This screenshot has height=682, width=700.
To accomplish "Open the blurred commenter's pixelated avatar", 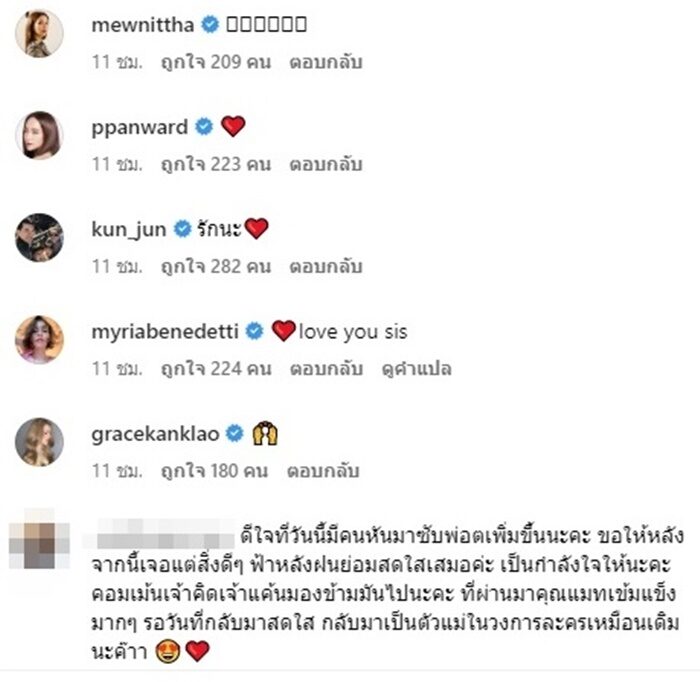I will pyautogui.click(x=39, y=539).
